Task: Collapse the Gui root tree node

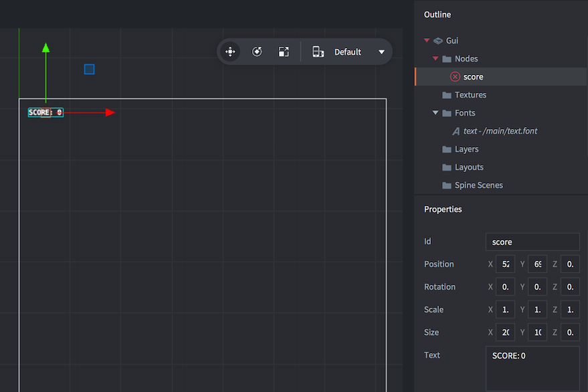Action: coord(427,41)
